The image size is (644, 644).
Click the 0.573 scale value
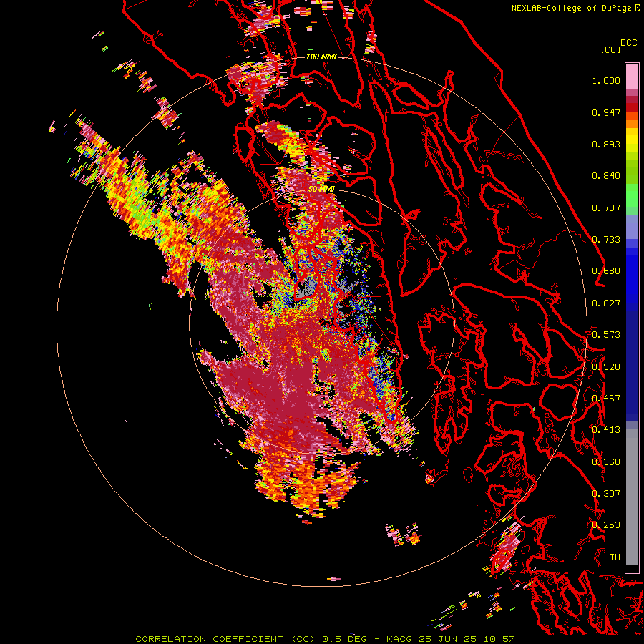point(606,335)
